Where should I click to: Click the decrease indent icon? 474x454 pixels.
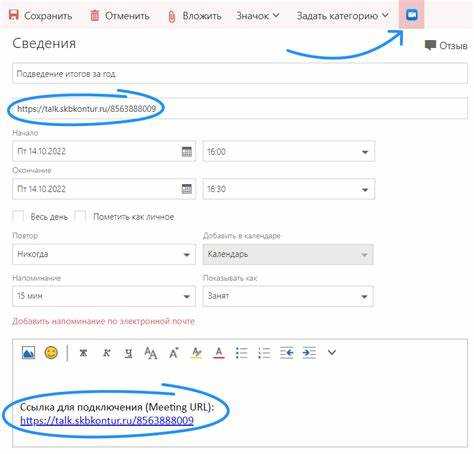tap(287, 353)
